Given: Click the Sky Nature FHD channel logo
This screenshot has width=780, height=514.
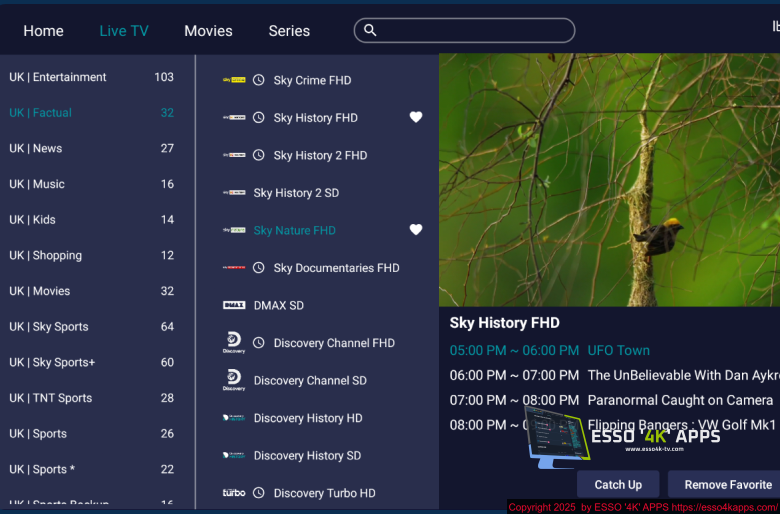Looking at the screenshot, I should (x=234, y=230).
